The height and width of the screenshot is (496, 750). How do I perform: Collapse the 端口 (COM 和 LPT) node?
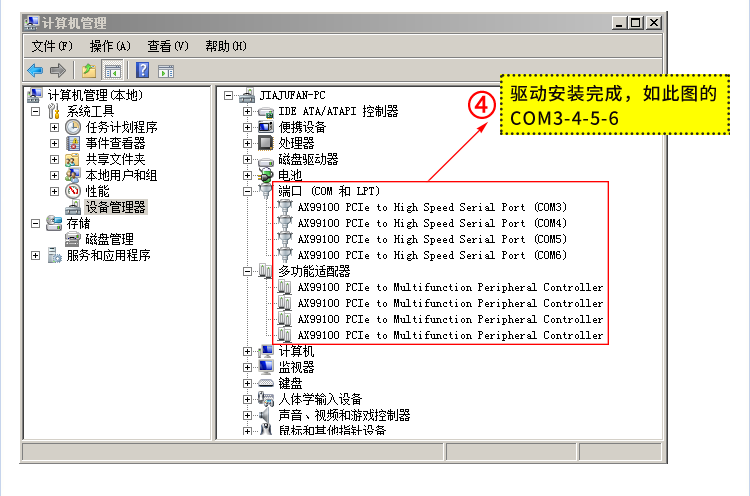coord(247,191)
